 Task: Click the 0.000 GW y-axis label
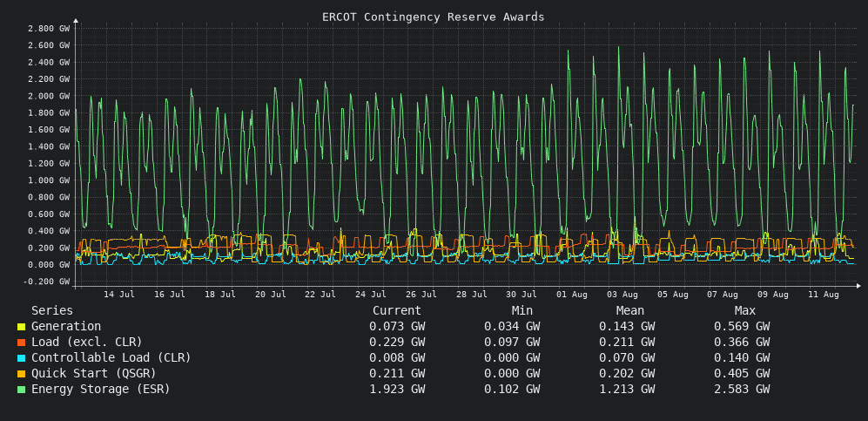click(49, 265)
